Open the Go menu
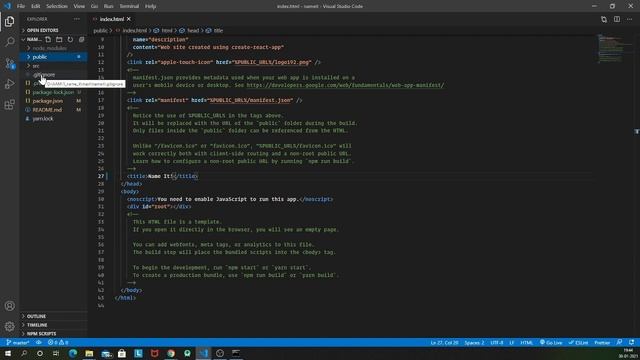640x360 pixels. [x=94, y=6]
